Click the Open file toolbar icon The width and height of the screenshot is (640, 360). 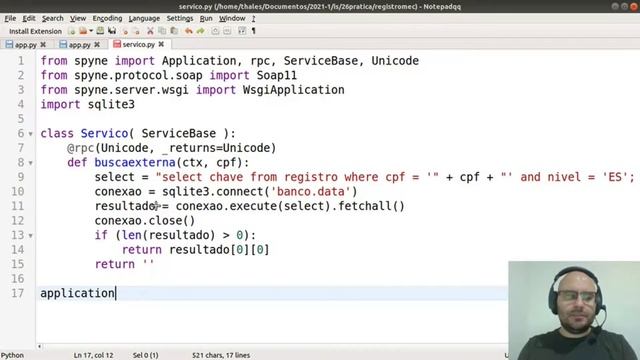83,31
